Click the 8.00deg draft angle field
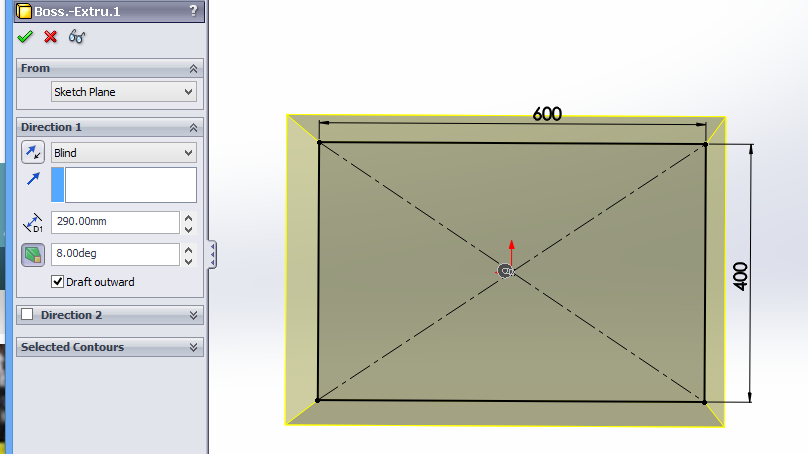Image resolution: width=808 pixels, height=454 pixels. point(114,255)
